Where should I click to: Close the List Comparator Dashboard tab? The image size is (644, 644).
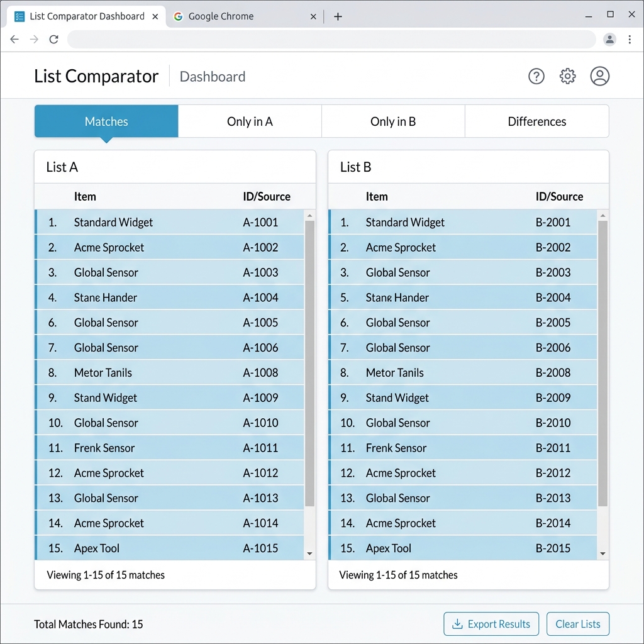point(155,16)
